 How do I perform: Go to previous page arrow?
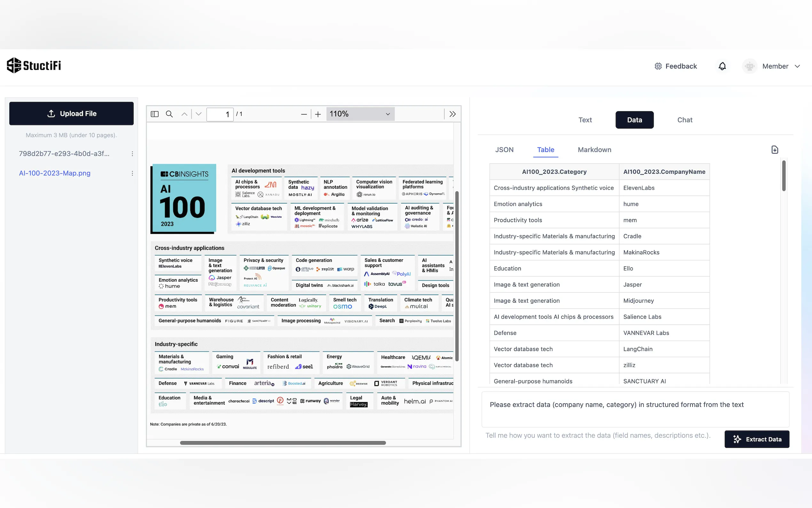click(x=184, y=114)
